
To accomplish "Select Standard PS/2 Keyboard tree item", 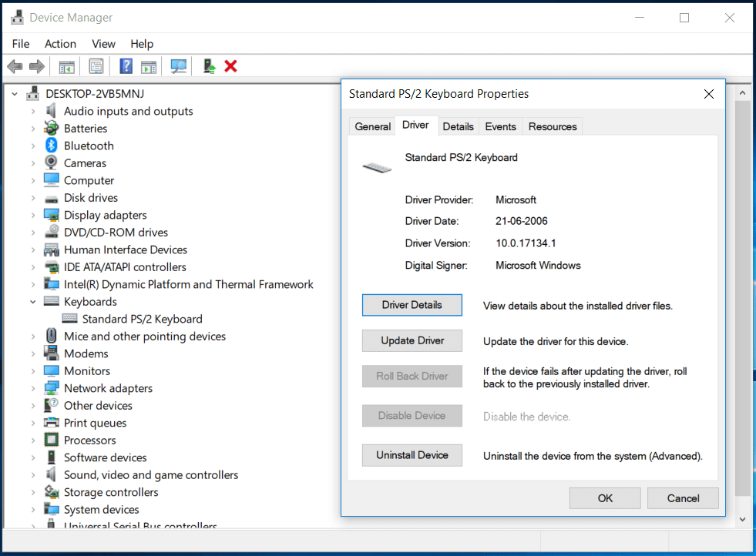I will pyautogui.click(x=143, y=319).
